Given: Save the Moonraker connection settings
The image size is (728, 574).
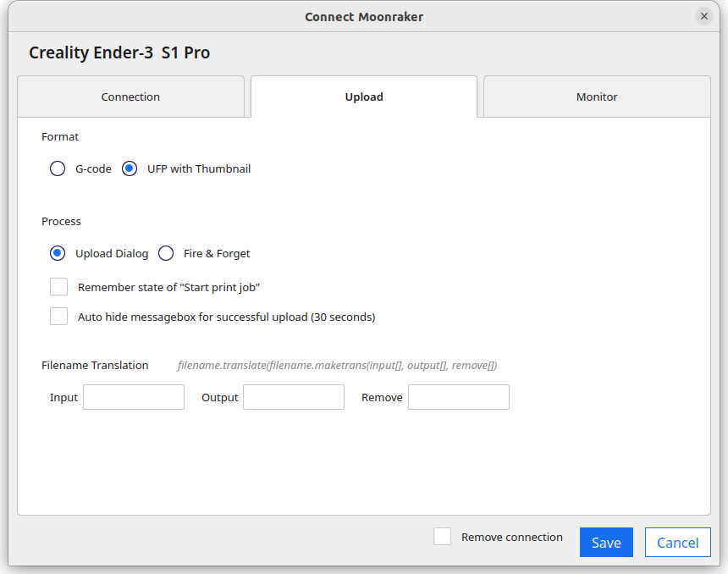Looking at the screenshot, I should click(x=606, y=543).
